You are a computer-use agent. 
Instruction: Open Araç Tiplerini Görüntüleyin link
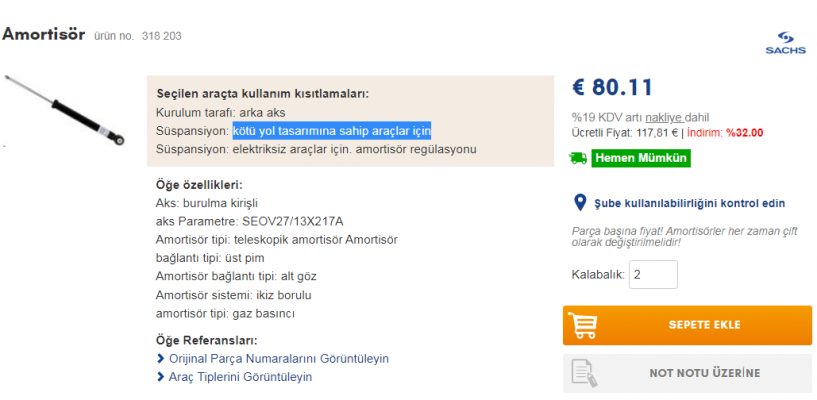point(240,377)
